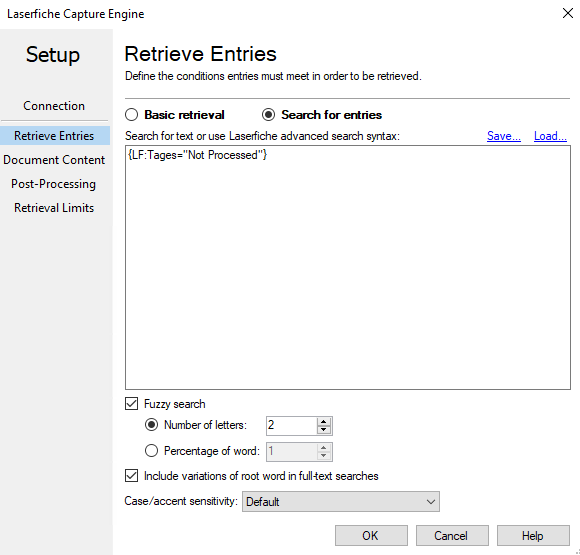Click inside the advanced search syntax box

tap(348, 267)
